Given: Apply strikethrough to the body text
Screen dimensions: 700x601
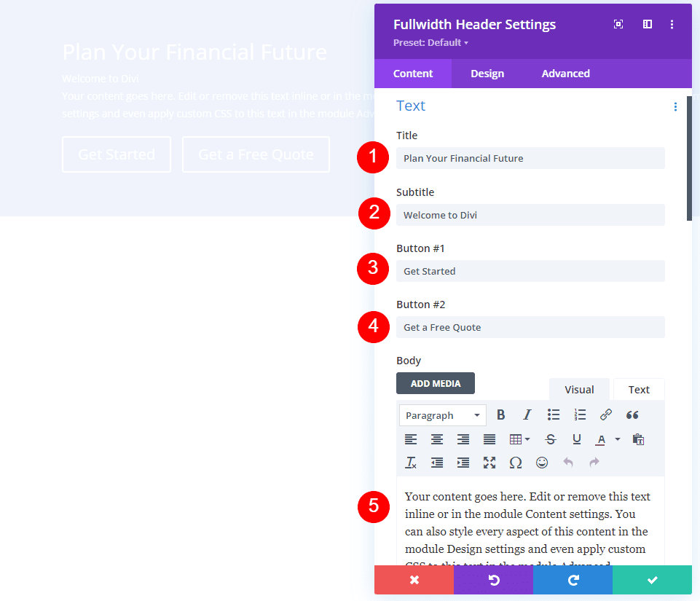Looking at the screenshot, I should coord(550,439).
